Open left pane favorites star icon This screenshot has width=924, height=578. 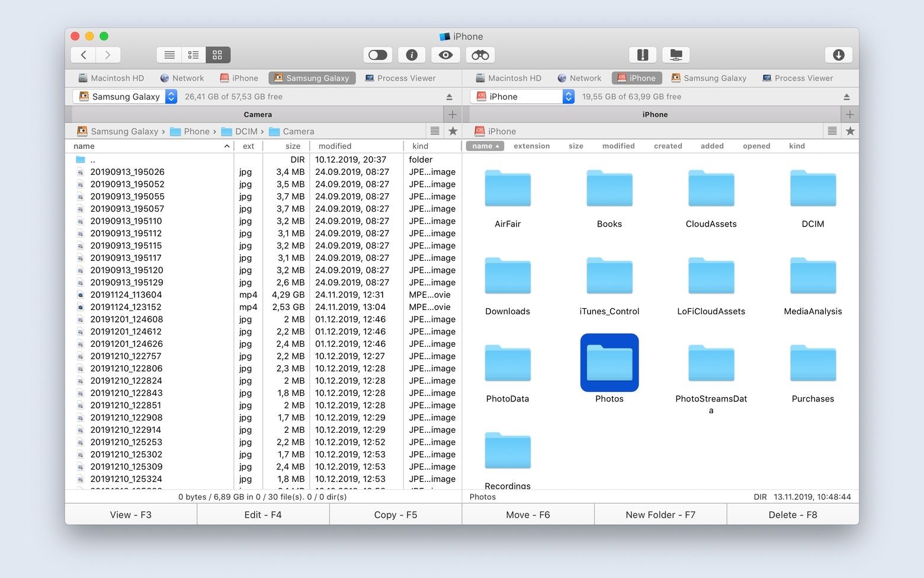click(453, 131)
